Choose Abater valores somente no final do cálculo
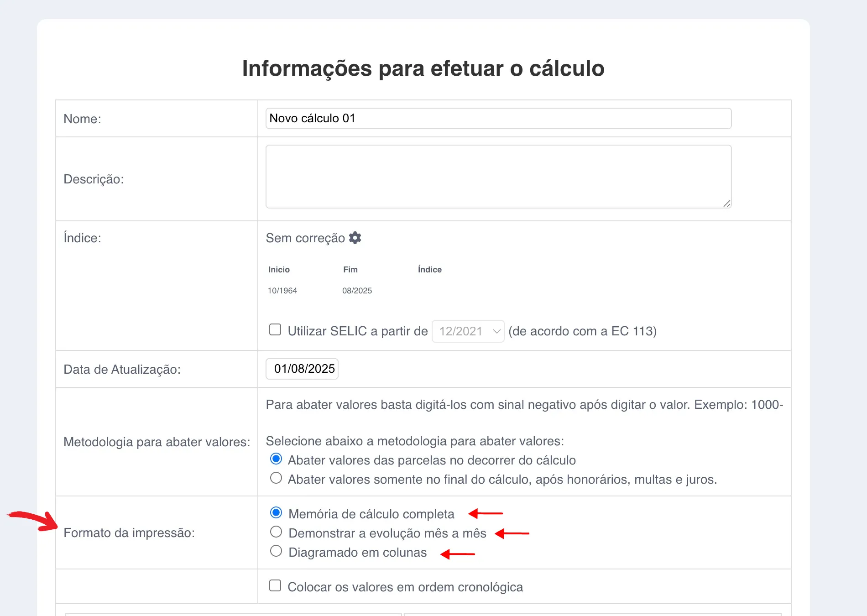 (276, 478)
